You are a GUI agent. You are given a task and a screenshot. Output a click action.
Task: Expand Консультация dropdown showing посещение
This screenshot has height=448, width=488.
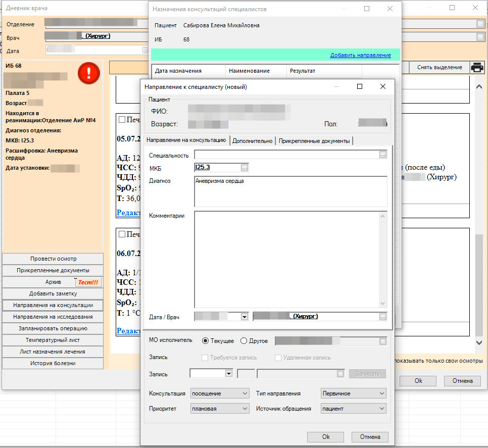click(x=220, y=393)
